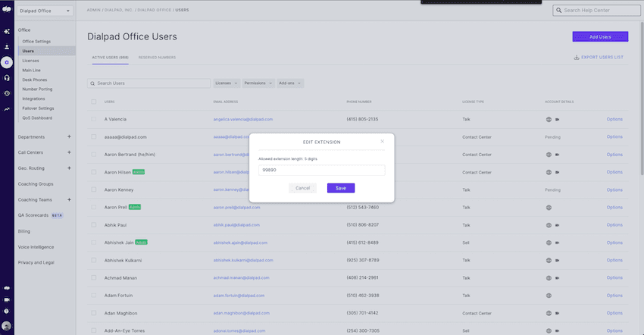
Task: Switch to the Reserved Numbers tab
Action: point(157,57)
